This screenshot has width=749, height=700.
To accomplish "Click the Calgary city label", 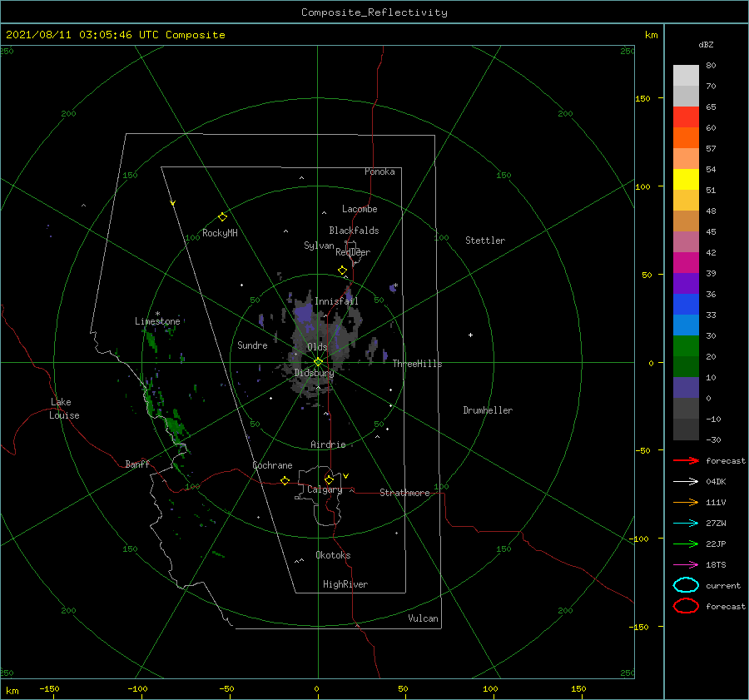I will (x=325, y=489).
